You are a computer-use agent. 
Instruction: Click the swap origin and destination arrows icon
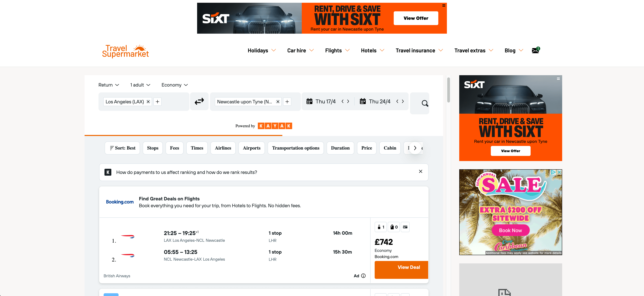(x=199, y=101)
